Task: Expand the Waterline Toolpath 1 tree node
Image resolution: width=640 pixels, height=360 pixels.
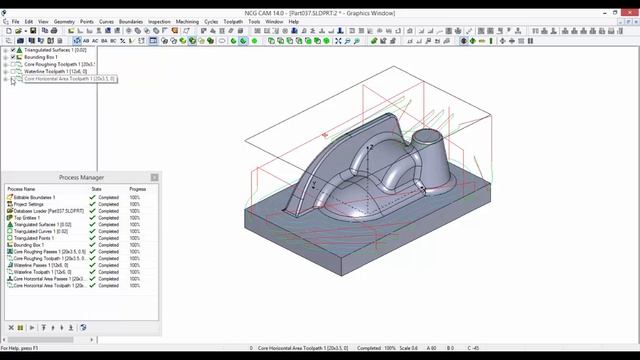Action: pos(6,72)
